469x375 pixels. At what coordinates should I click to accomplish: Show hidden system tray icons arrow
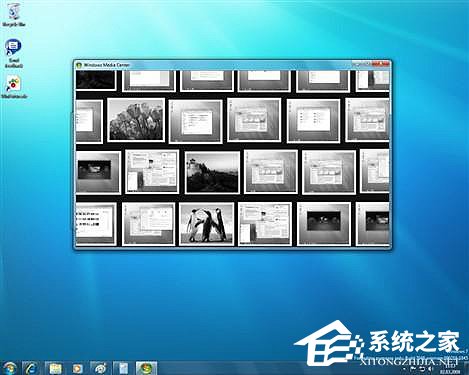pyautogui.click(x=404, y=369)
